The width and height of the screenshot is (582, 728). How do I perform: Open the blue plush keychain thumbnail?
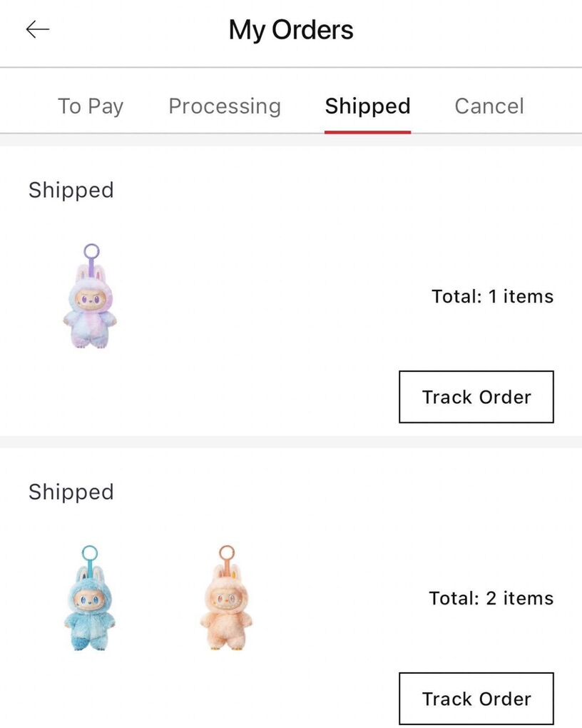[x=89, y=605]
